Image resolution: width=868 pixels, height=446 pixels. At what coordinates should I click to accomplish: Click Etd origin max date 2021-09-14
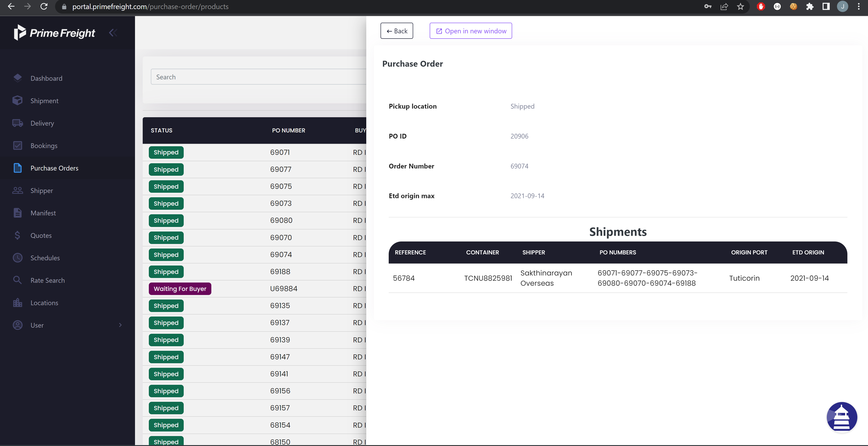click(x=527, y=196)
